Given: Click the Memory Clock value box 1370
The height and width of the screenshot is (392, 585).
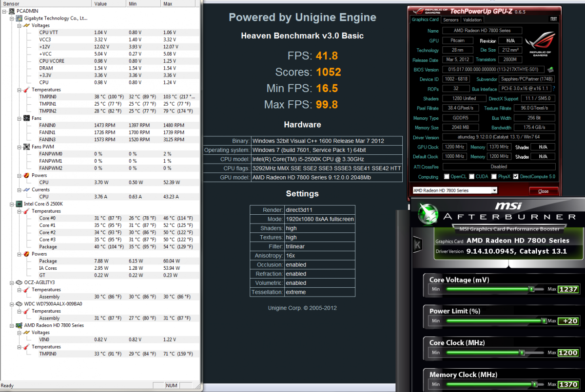Looking at the screenshot, I should (x=568, y=384).
